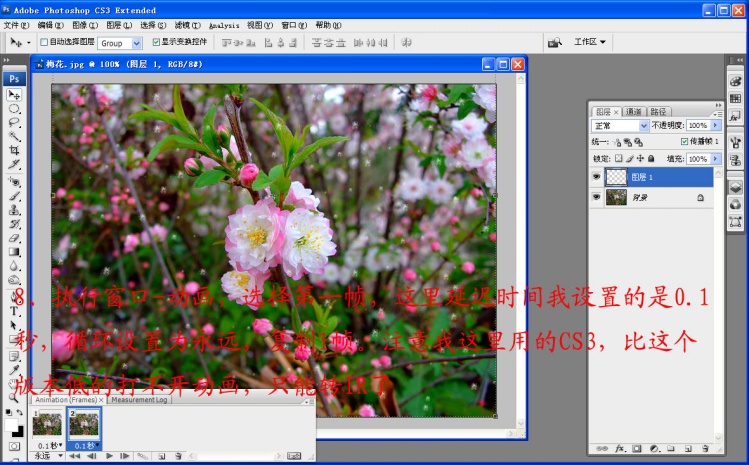Image resolution: width=749 pixels, height=465 pixels.
Task: Uncheck the 显示变换控件 checkbox
Action: pyautogui.click(x=156, y=43)
